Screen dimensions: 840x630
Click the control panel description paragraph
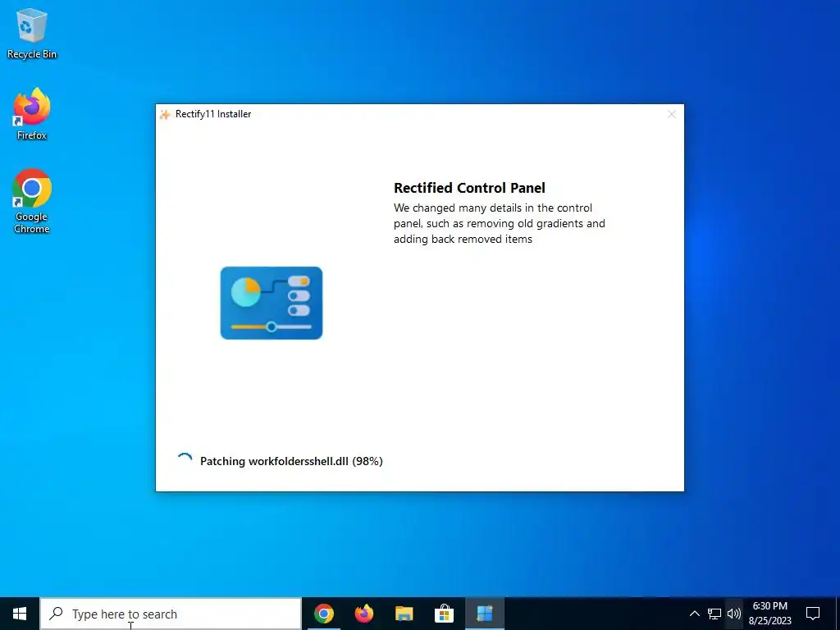[x=500, y=223]
